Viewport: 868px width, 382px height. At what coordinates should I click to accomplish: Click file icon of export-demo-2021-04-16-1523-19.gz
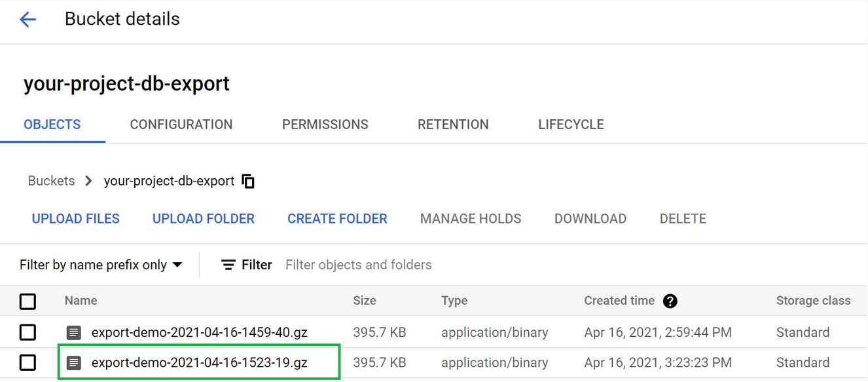[74, 362]
